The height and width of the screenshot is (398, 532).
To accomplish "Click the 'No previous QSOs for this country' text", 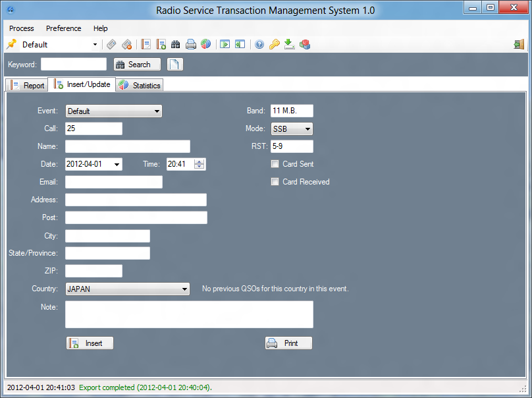I will coord(275,289).
